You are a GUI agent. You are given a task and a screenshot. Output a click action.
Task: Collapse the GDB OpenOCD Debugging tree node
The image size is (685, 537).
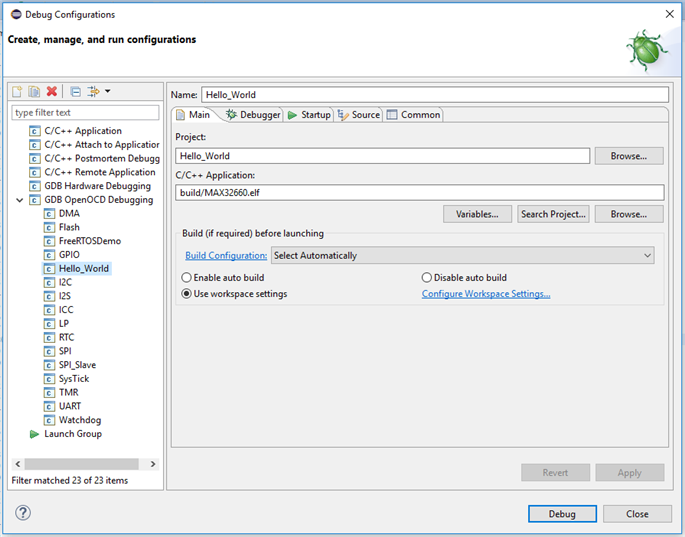coord(21,200)
